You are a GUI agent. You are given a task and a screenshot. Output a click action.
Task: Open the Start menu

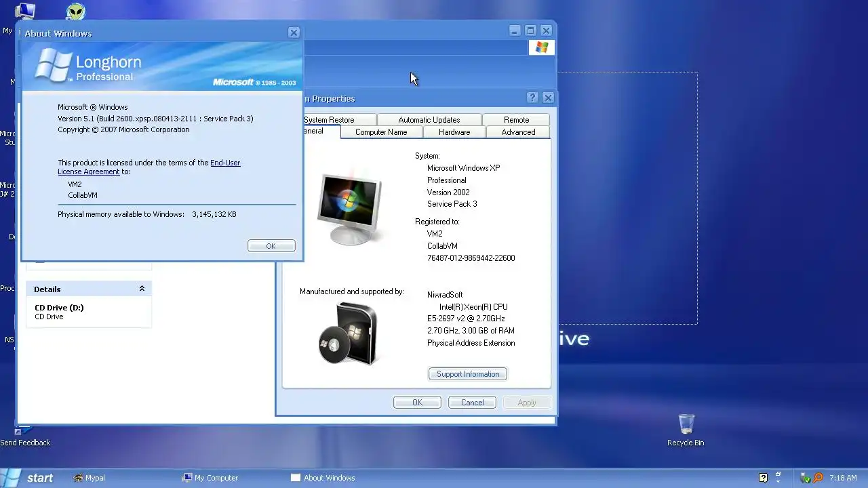[x=29, y=478]
